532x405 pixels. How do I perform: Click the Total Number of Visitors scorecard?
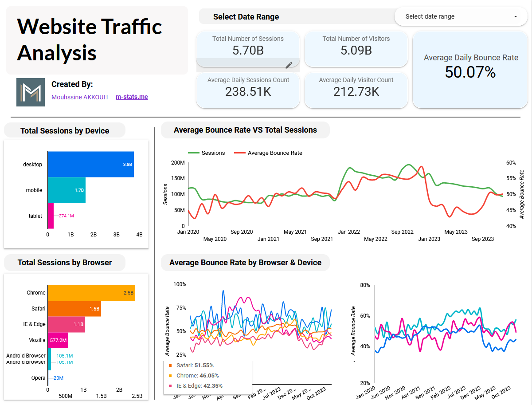coord(356,49)
